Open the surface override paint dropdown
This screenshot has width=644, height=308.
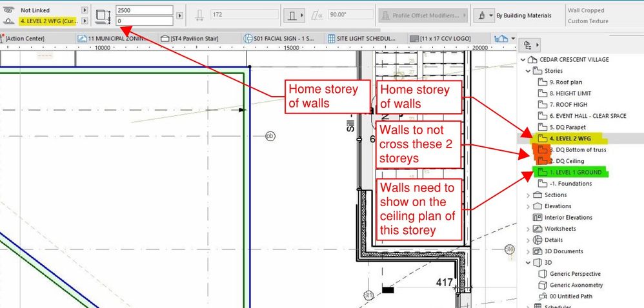(484, 15)
